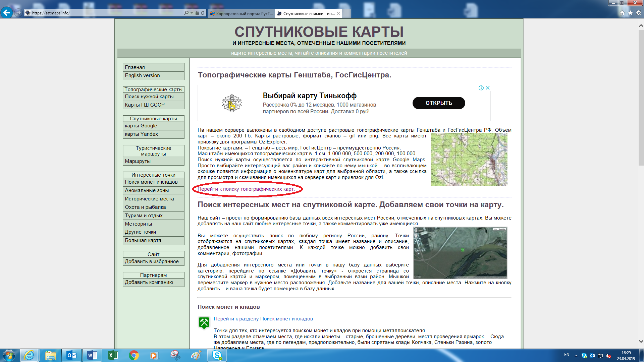Switch to English version

[154, 75]
